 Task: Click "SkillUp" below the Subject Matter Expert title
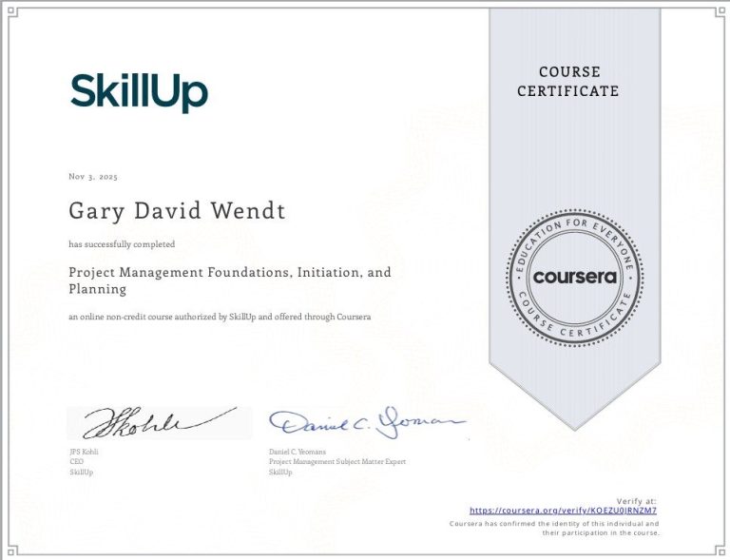[x=280, y=472]
